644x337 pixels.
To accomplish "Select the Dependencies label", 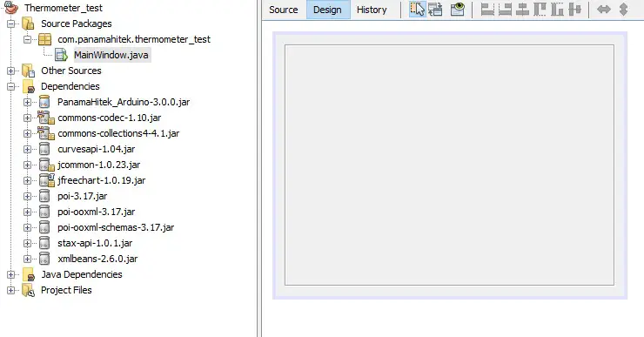I will [70, 86].
